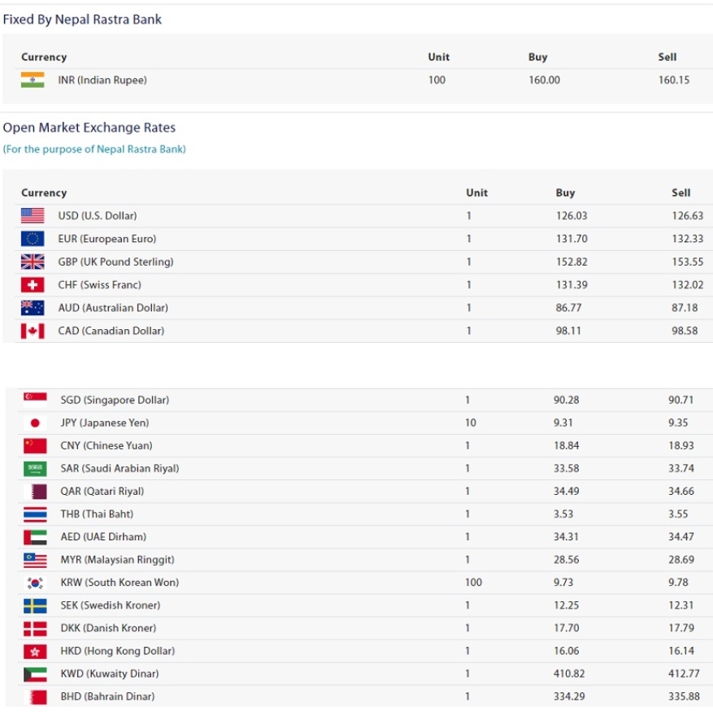Select 'CAD (Canadian Dollar)' currency name
The height and width of the screenshot is (728, 713).
(x=111, y=331)
